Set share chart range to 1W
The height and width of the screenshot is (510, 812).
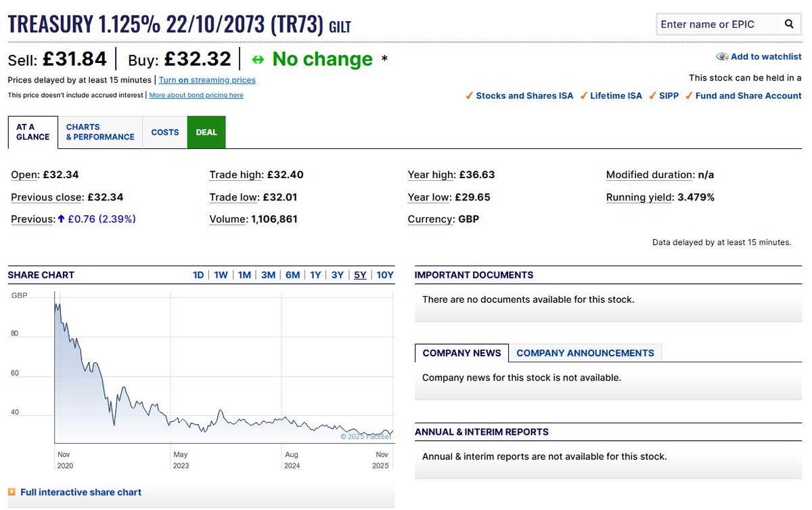[221, 275]
